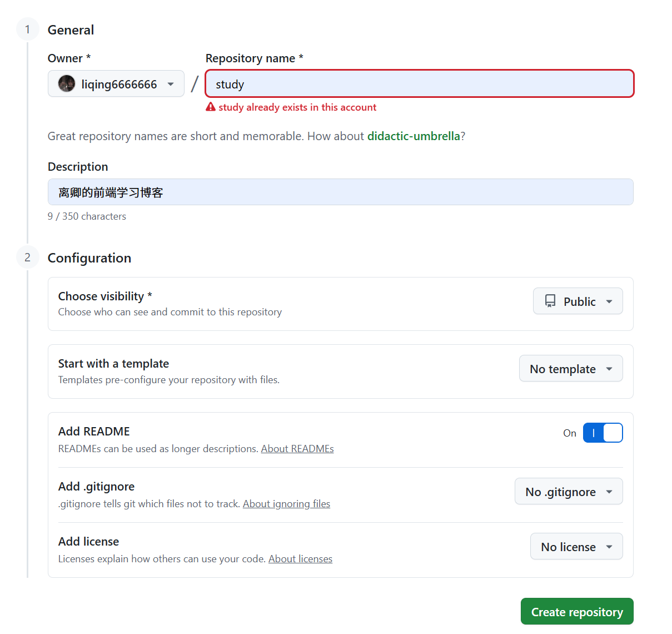Click the red warning triangle icon
Viewport: 672px width, 634px height.
[x=211, y=107]
